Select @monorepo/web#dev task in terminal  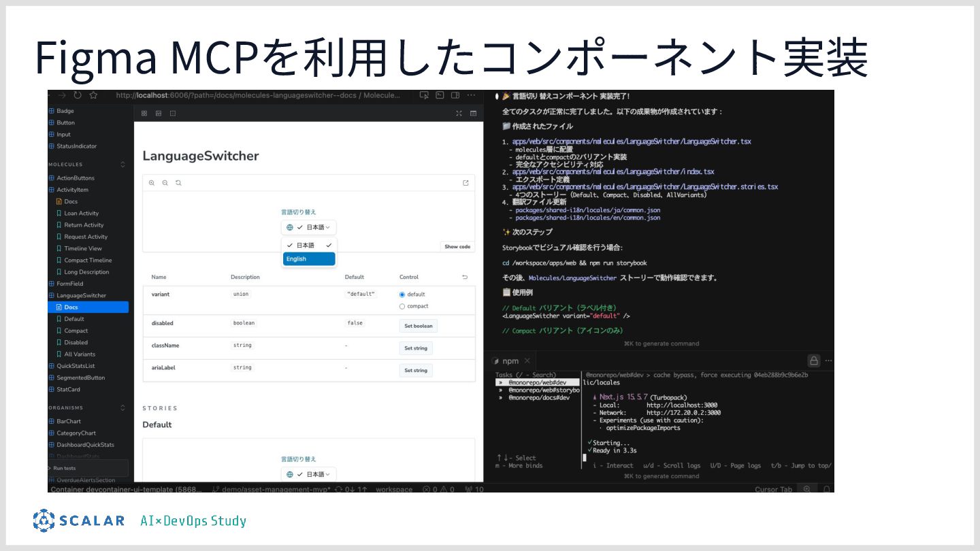click(x=538, y=383)
